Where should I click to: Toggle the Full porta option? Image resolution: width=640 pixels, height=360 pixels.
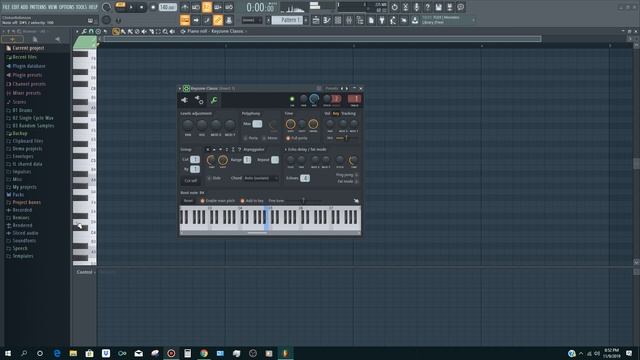297,138
